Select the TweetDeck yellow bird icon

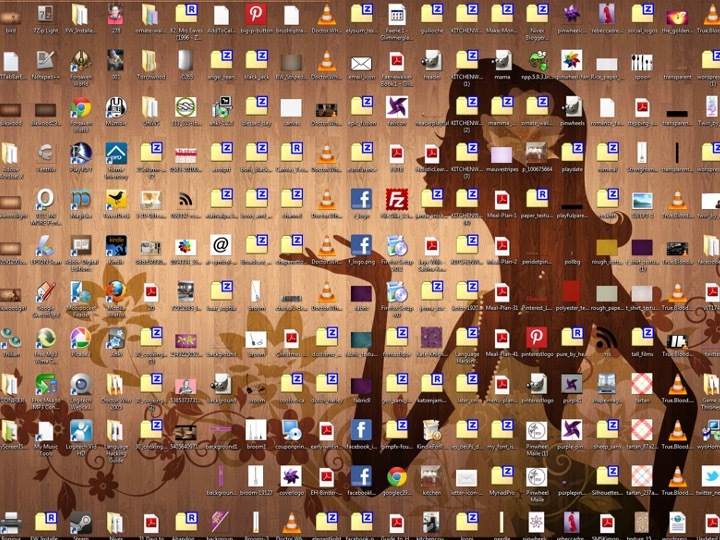(116, 198)
